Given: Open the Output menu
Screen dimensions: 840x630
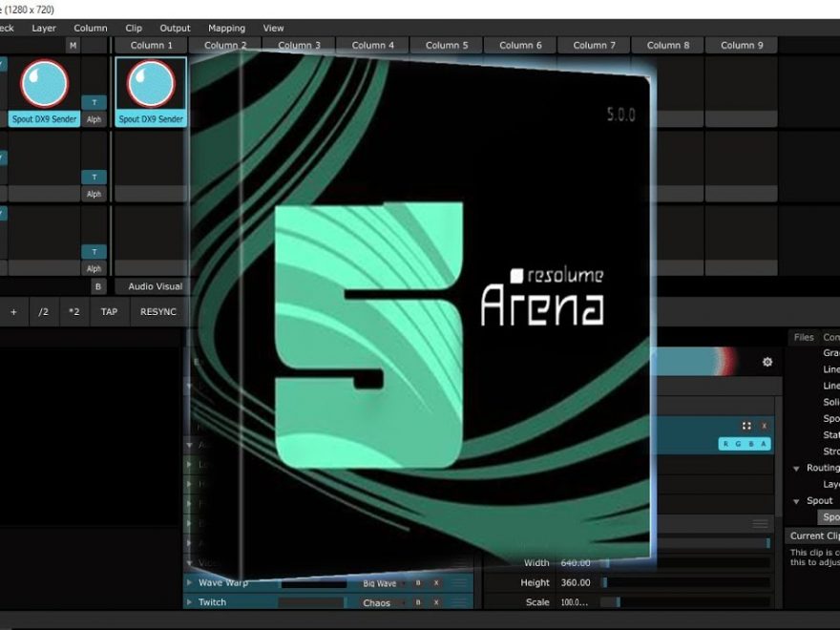Looking at the screenshot, I should tap(176, 28).
